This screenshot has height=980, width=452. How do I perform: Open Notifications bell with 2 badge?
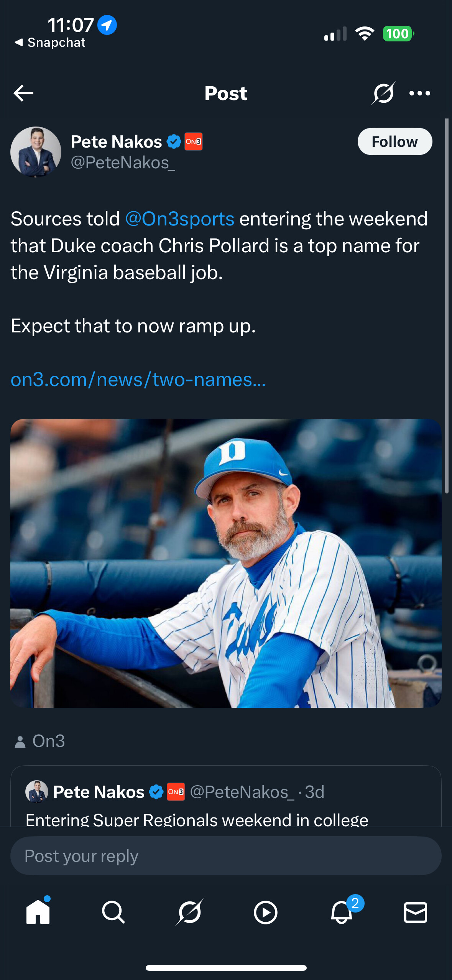click(342, 912)
